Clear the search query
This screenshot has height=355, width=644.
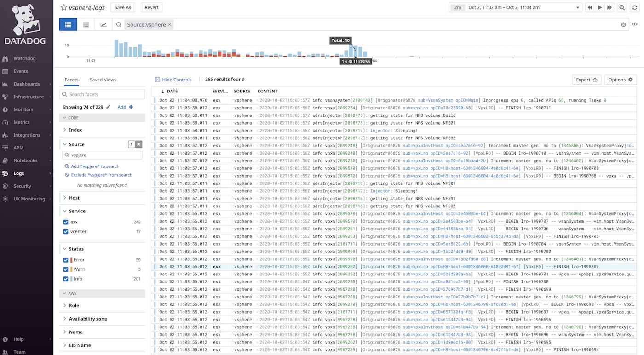(623, 25)
